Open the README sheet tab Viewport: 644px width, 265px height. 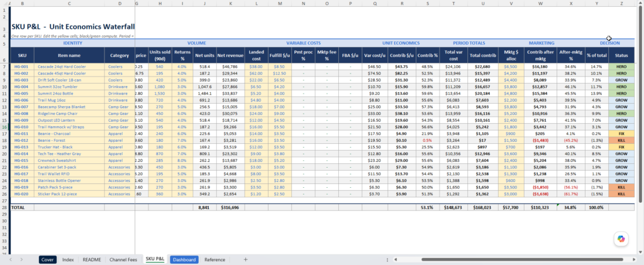(92, 260)
